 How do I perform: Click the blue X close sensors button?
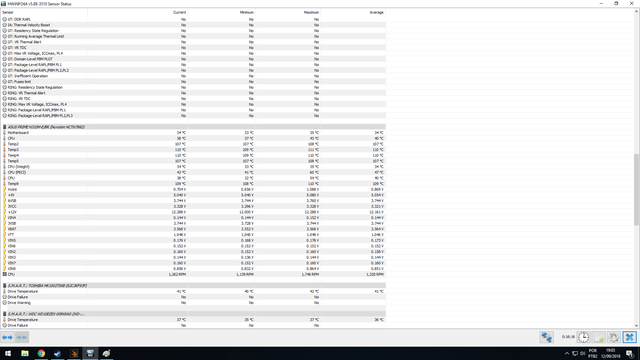[x=629, y=337]
